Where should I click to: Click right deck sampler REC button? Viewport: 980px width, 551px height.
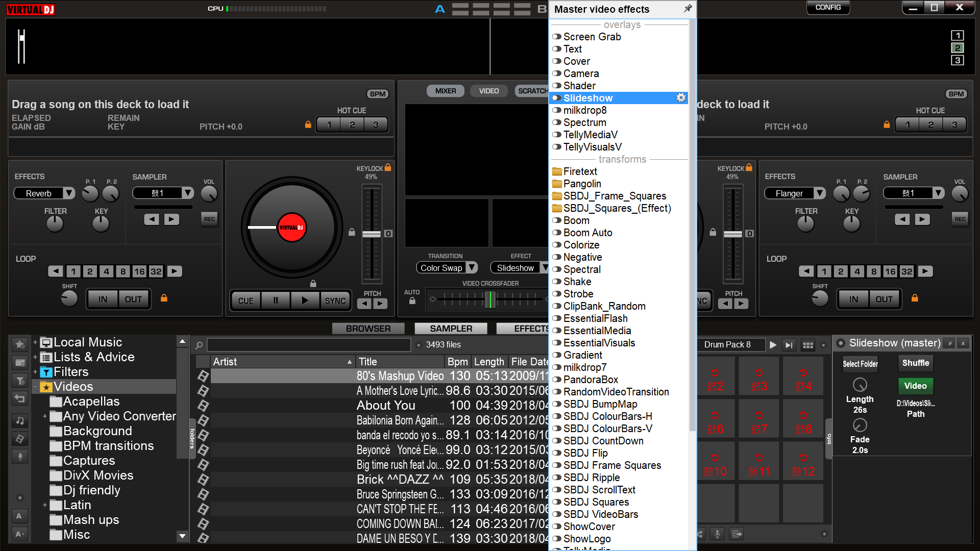click(x=960, y=219)
